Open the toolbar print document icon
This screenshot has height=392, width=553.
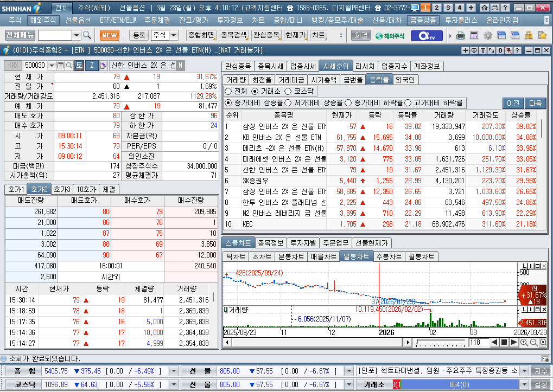click(x=461, y=35)
